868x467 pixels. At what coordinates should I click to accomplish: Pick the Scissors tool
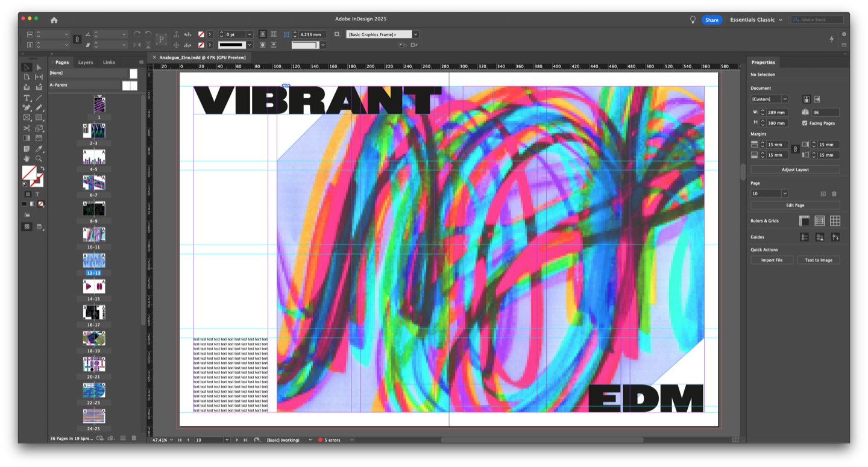coord(27,128)
